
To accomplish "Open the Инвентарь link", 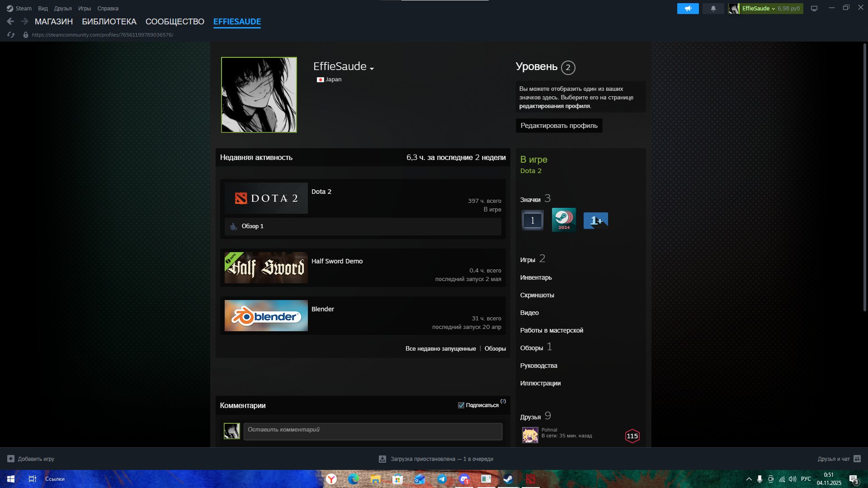I will point(536,277).
